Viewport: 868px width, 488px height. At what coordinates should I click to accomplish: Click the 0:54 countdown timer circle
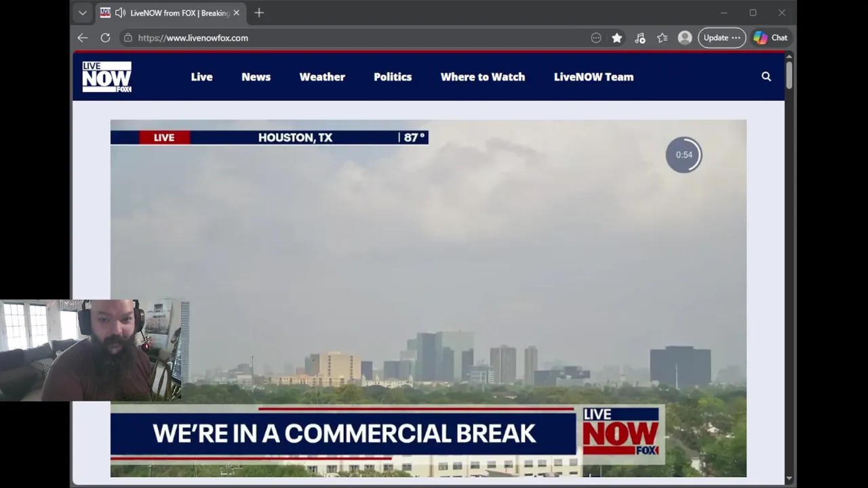coord(684,155)
